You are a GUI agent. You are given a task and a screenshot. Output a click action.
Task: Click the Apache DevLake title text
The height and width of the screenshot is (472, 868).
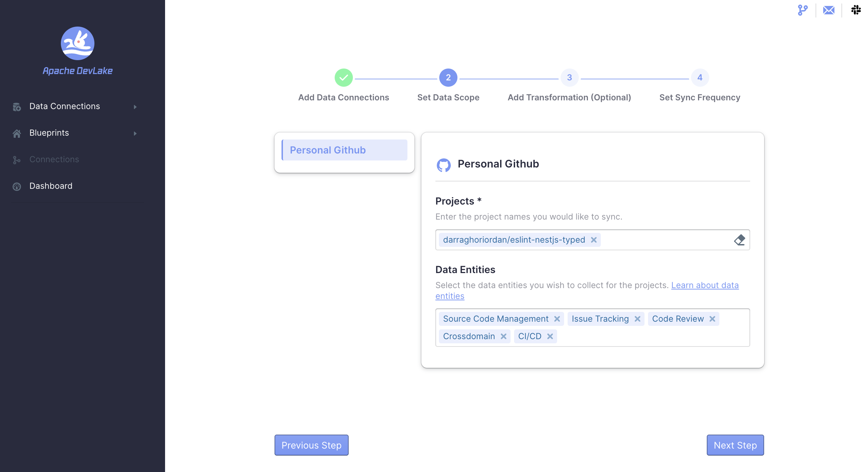[78, 71]
